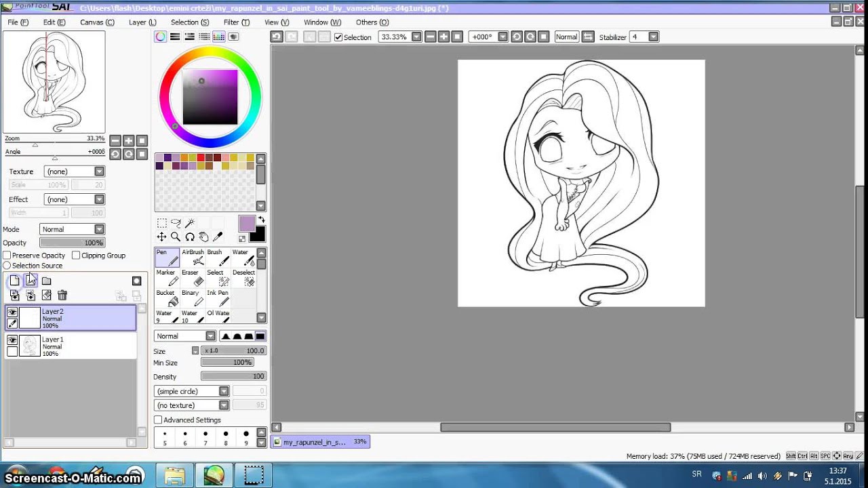Open the Edit menu
The width and height of the screenshot is (868, 488).
click(x=54, y=22)
